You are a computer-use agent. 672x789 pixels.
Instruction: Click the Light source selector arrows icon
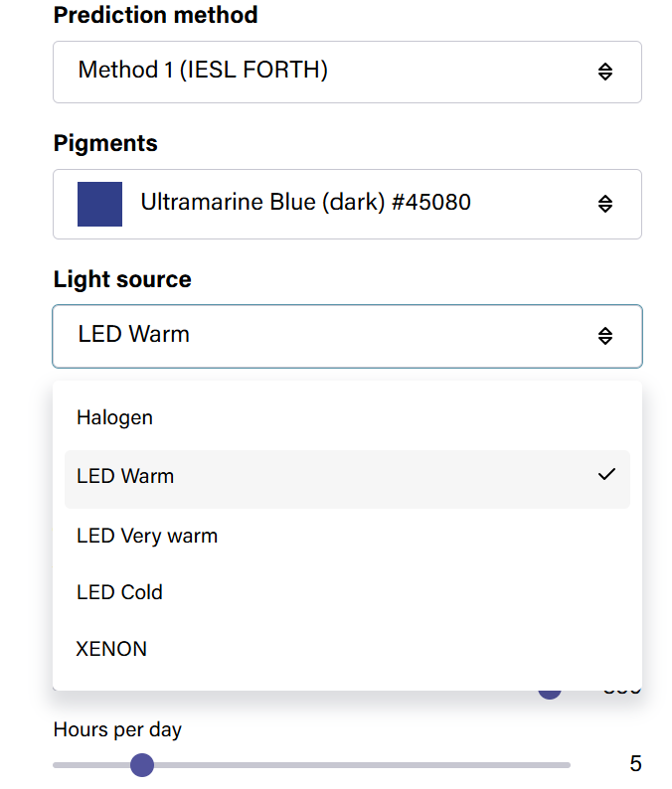coord(605,336)
